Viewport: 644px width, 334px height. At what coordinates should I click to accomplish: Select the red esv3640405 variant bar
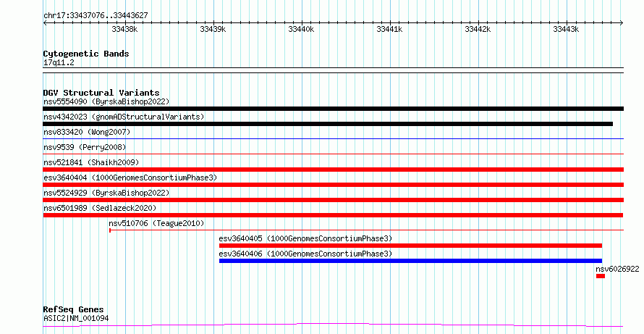coord(411,246)
